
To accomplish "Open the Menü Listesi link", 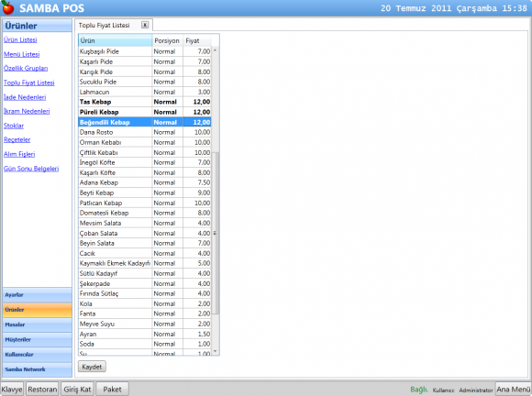I will click(x=22, y=54).
